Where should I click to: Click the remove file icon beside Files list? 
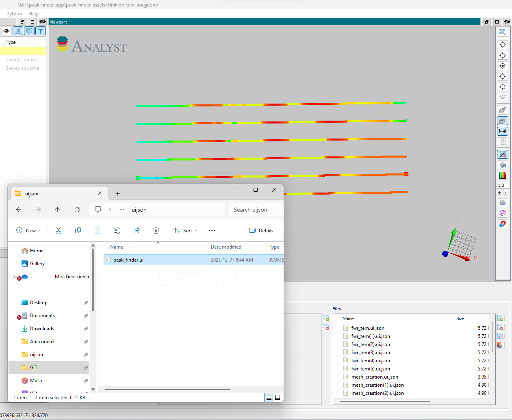coord(500,327)
